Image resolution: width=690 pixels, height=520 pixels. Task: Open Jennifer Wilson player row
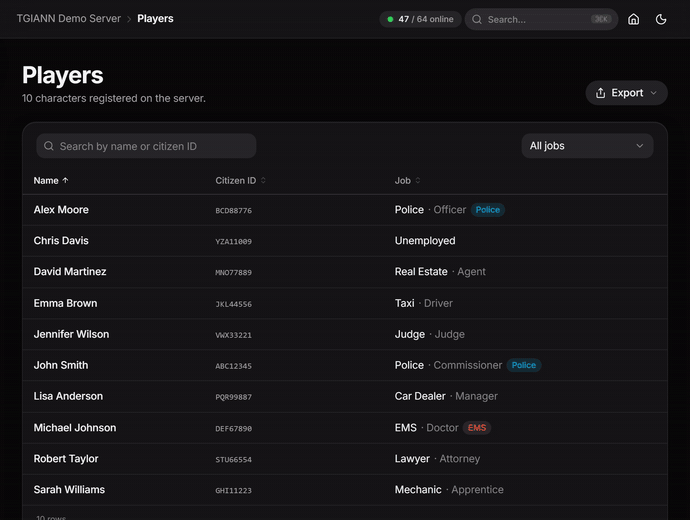345,334
